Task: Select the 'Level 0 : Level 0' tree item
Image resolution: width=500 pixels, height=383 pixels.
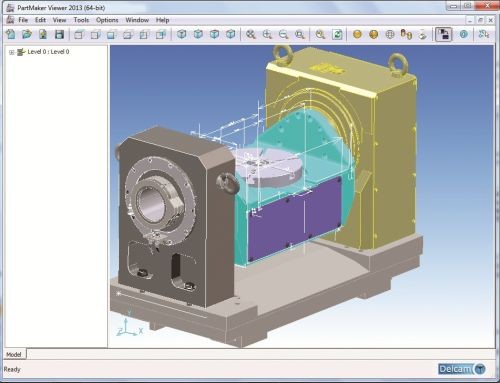Action: (x=48, y=52)
